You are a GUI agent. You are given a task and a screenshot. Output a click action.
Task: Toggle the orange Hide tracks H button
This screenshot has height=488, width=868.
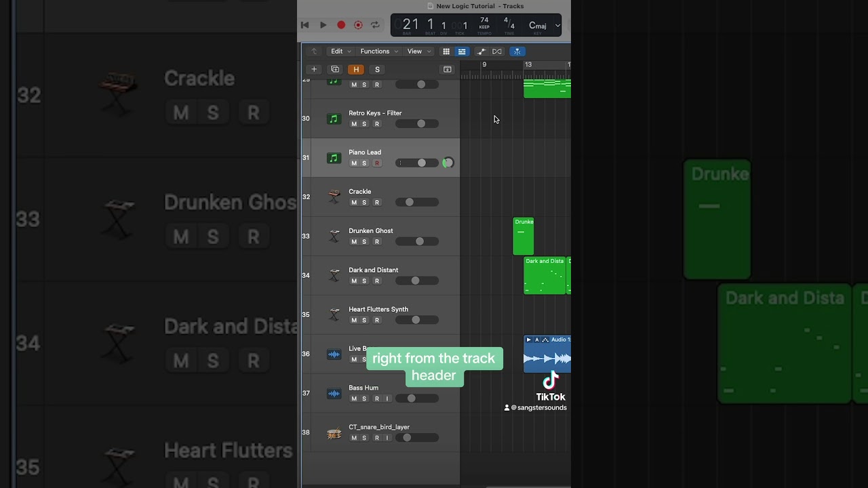point(356,69)
